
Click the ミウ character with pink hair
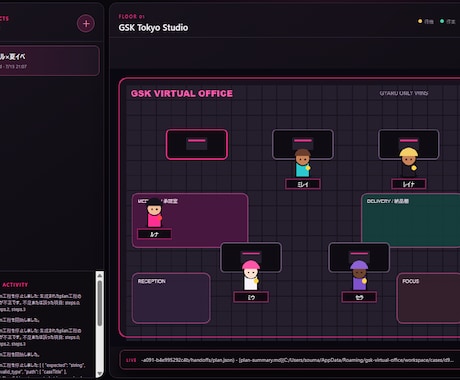tap(251, 275)
